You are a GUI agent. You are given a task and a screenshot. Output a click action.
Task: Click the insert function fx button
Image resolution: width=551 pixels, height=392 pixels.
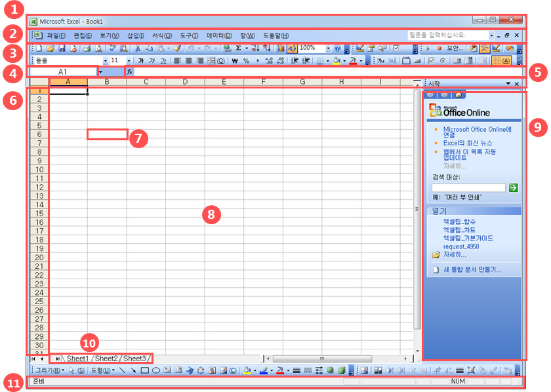[130, 71]
